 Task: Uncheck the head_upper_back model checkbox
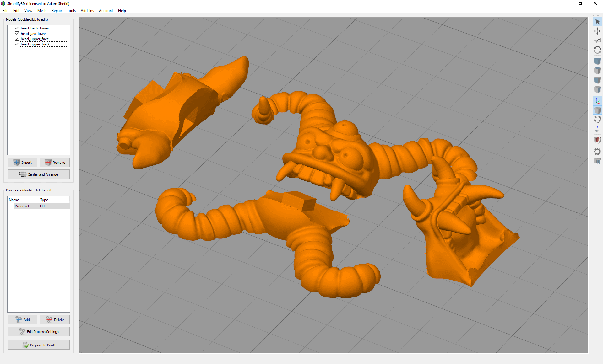(17, 44)
